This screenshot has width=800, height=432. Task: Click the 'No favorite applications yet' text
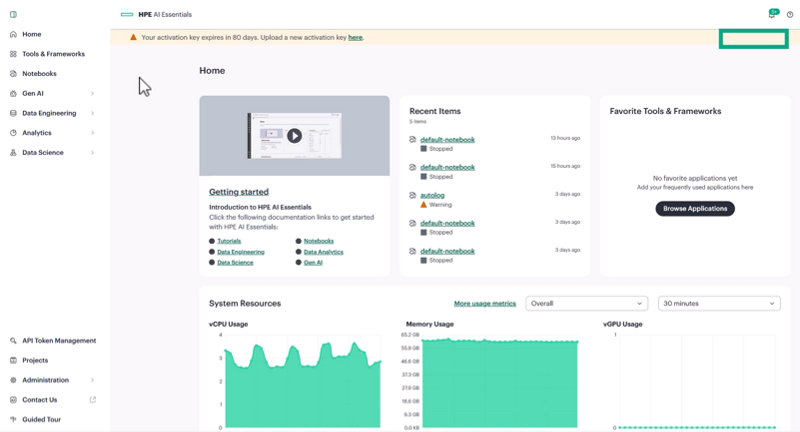pyautogui.click(x=695, y=178)
